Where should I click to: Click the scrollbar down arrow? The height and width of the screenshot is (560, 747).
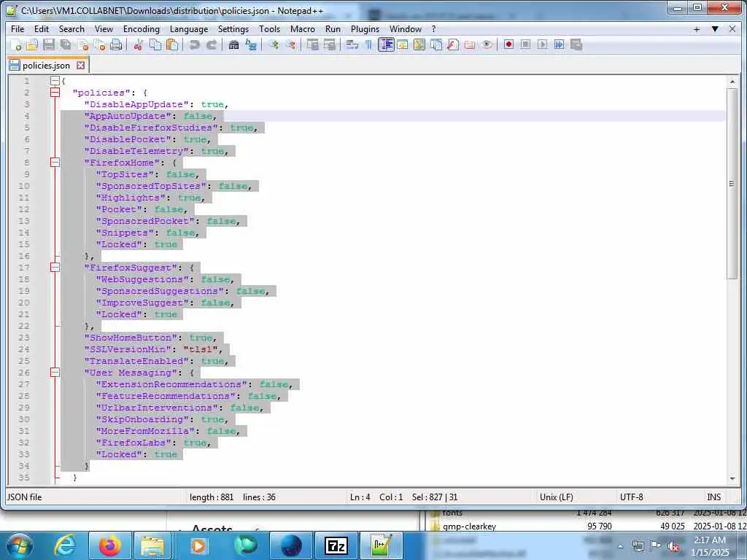click(732, 478)
